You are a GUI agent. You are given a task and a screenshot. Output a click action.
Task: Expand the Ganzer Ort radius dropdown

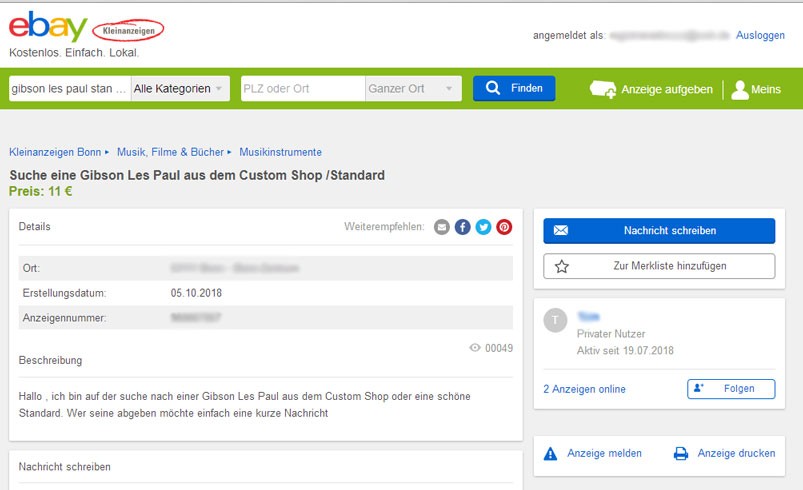(413, 88)
